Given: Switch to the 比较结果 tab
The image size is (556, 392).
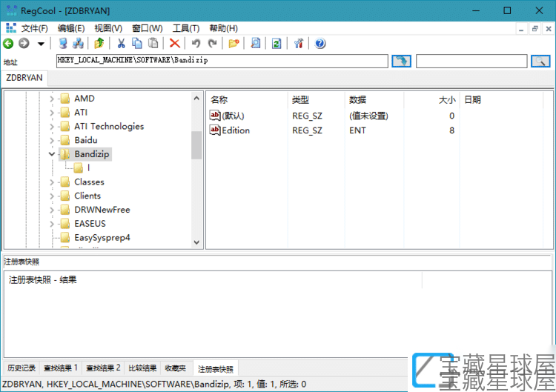Looking at the screenshot, I should [x=142, y=368].
